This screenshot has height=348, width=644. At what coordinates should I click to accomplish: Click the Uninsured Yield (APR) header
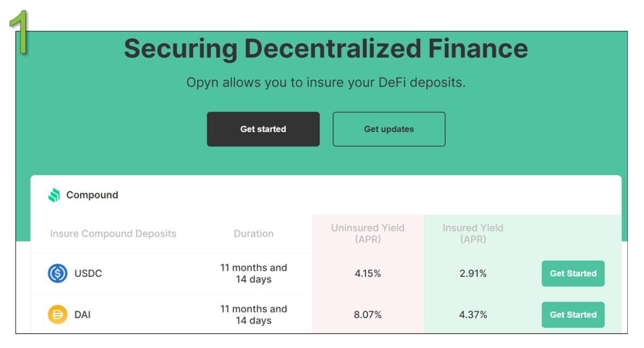click(x=368, y=234)
